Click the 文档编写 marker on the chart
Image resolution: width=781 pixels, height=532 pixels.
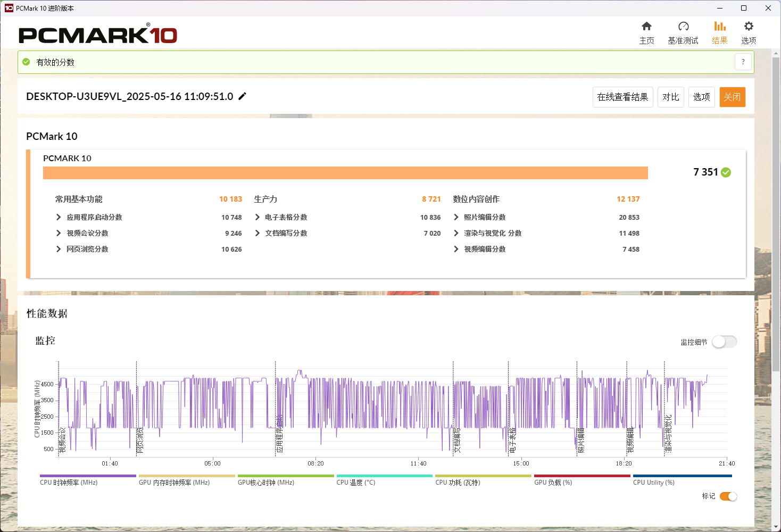457,441
